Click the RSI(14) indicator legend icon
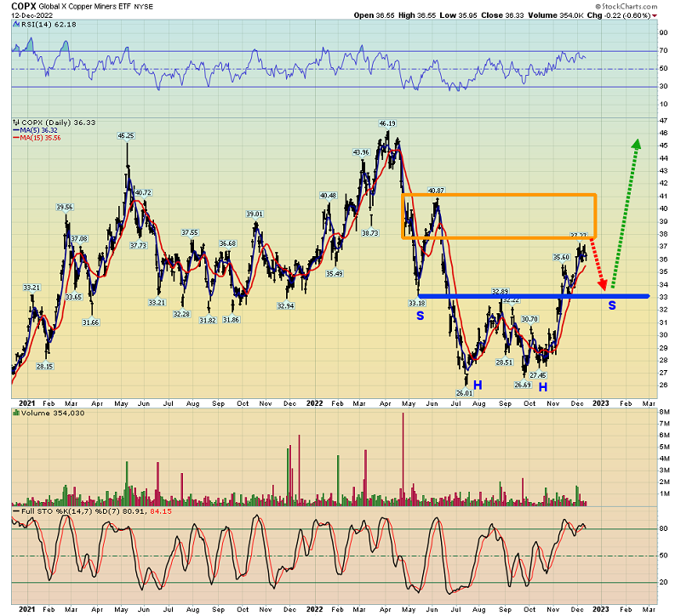Image resolution: width=681 pixels, height=616 pixels. click(15, 26)
